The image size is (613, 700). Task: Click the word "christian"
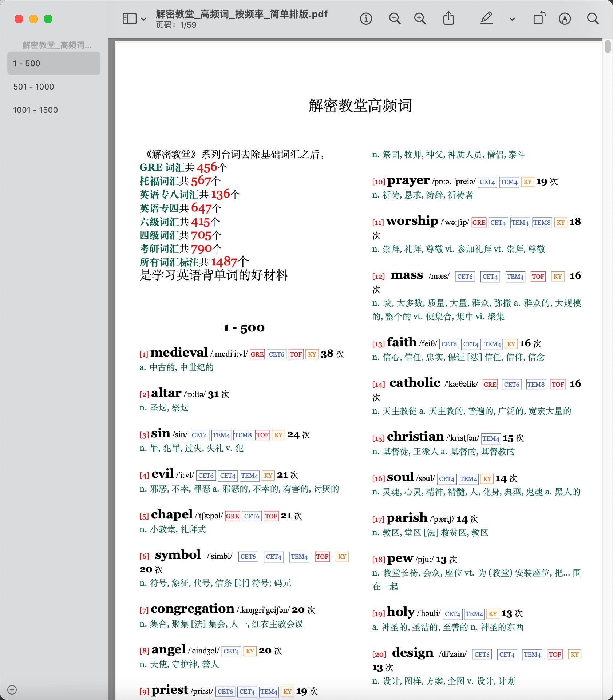coord(415,437)
